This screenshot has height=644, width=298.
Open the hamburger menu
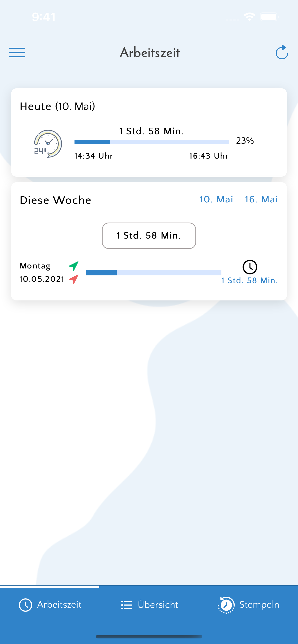click(17, 52)
